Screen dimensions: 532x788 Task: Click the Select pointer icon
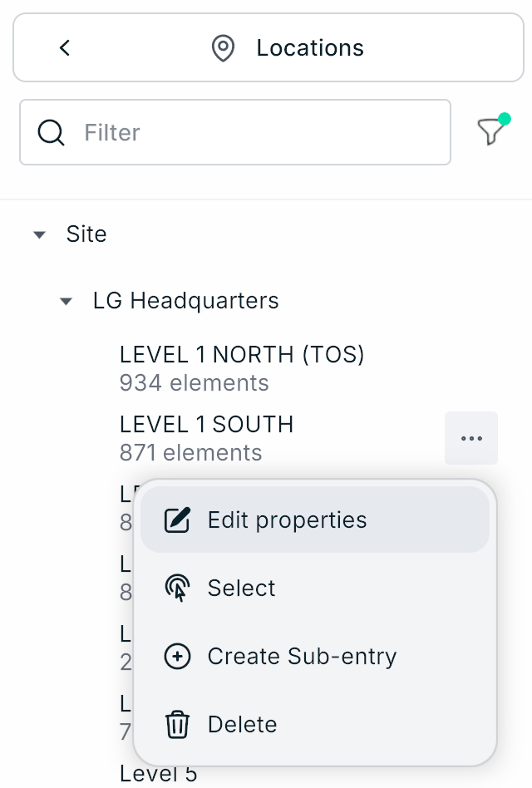click(x=177, y=589)
